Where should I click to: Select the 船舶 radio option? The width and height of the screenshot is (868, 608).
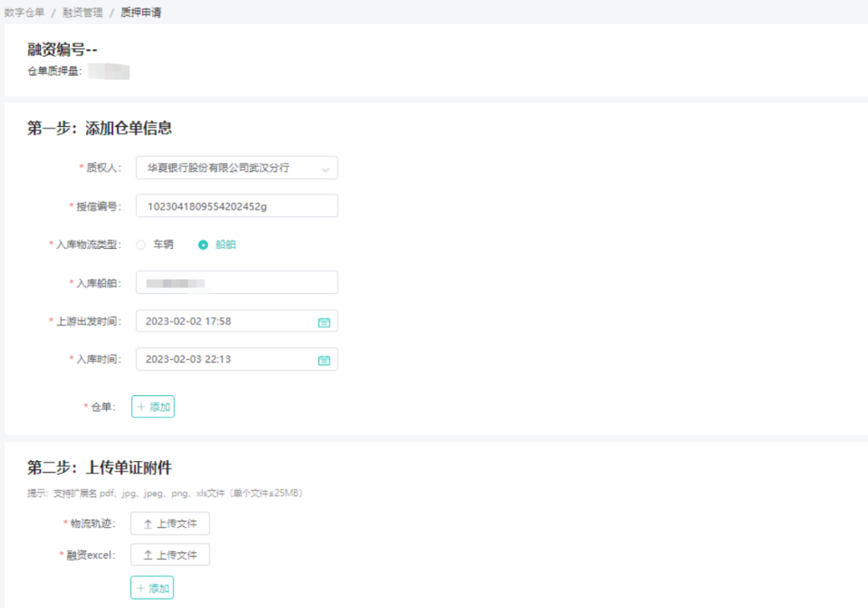pyautogui.click(x=203, y=245)
